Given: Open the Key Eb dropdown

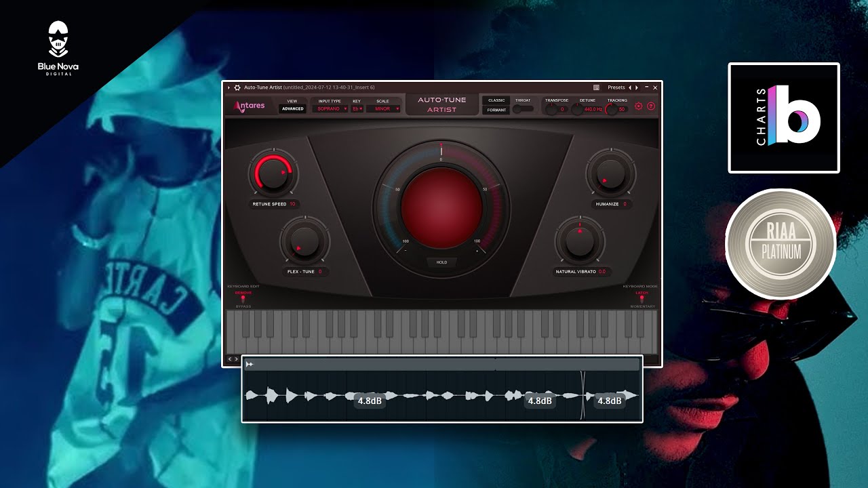Looking at the screenshot, I should coord(357,108).
